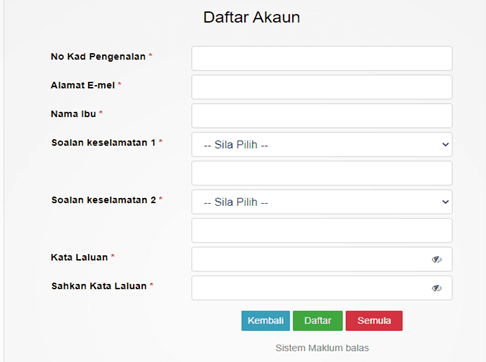Screen dimensions: 486x362
Task: Click the Kata Laluan label
Action: (x=79, y=257)
